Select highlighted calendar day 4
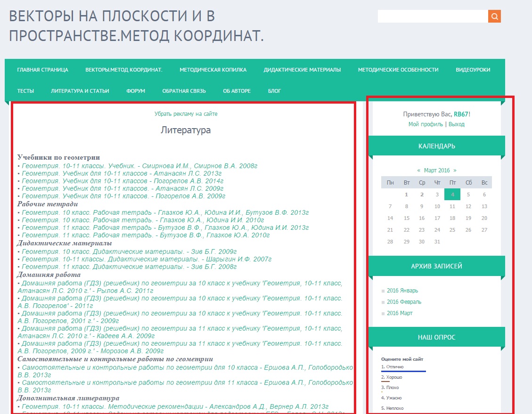Image resolution: width=532 pixels, height=414 pixels. 452,195
